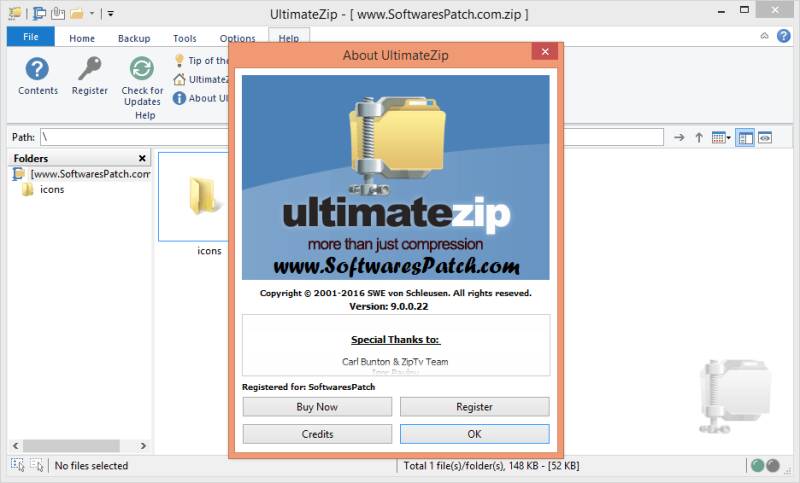Click the blue help question mark icon
Viewport: 800px width, 483px height.
pos(784,36)
